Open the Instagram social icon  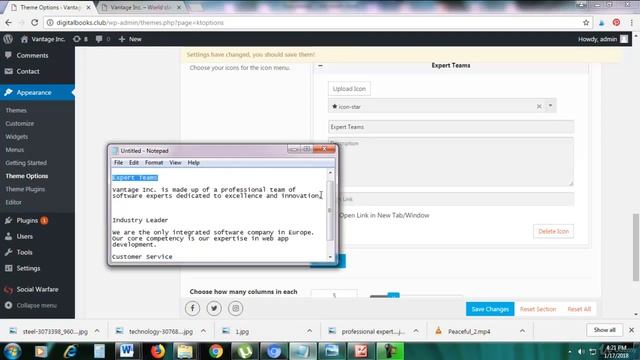[x=236, y=308]
